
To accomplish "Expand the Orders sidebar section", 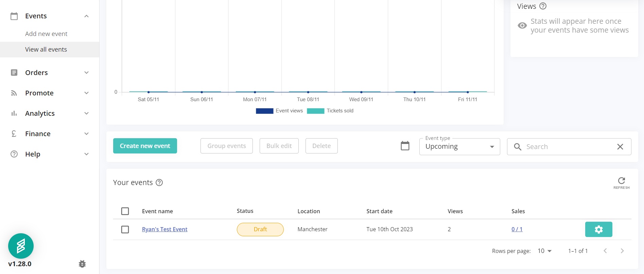I will 50,73.
